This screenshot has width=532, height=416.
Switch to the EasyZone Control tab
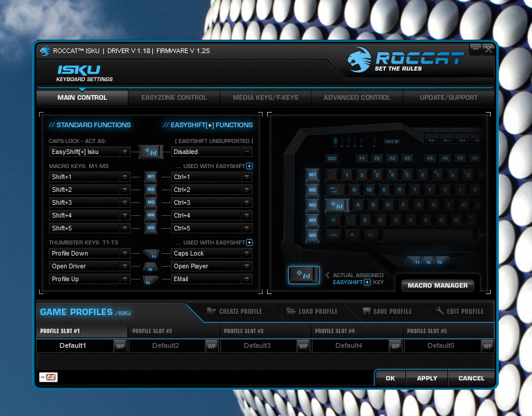pos(174,97)
